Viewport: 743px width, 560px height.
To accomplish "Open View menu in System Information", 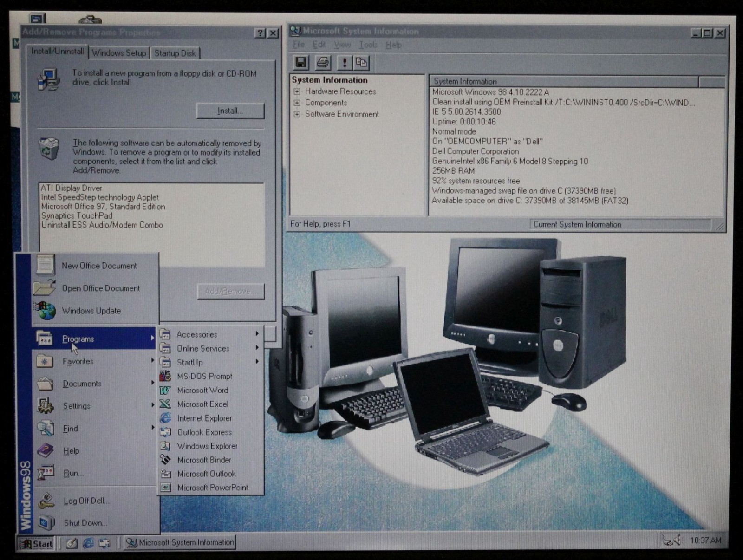I will coord(342,45).
